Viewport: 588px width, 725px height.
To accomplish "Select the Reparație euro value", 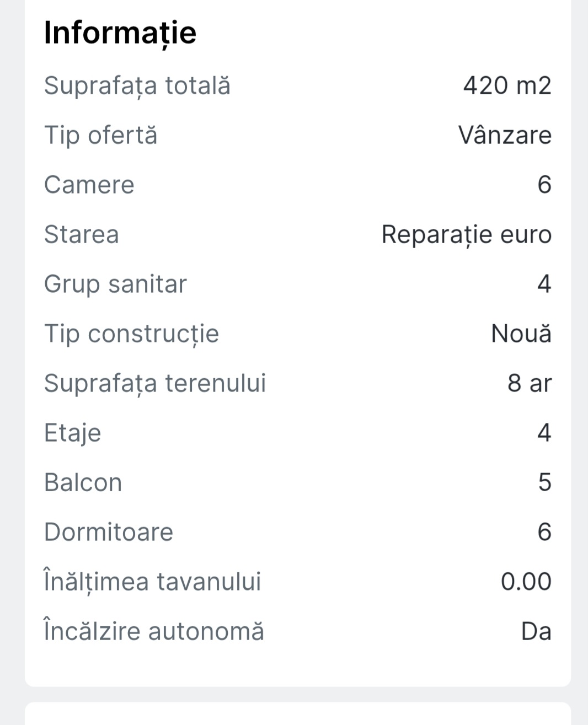I will click(x=466, y=235).
